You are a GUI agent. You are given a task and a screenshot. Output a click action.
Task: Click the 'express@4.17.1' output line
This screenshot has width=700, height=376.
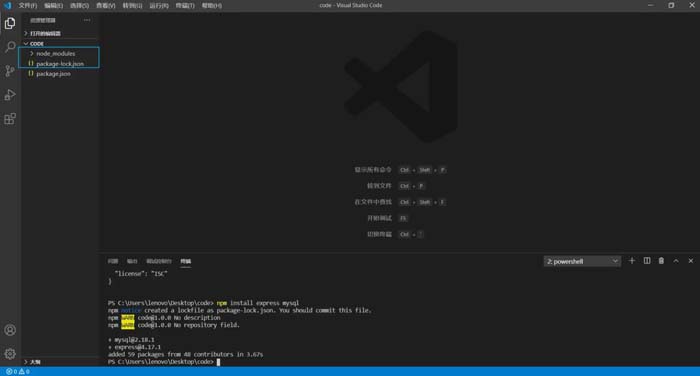point(134,347)
